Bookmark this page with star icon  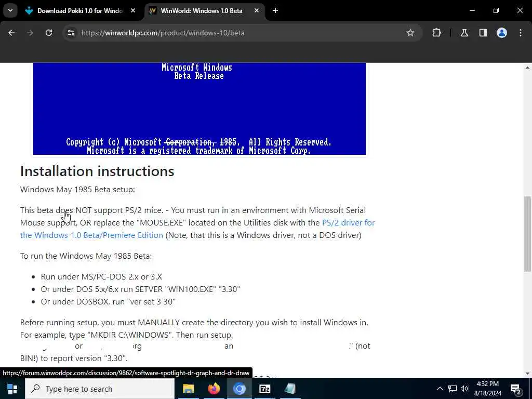410,33
